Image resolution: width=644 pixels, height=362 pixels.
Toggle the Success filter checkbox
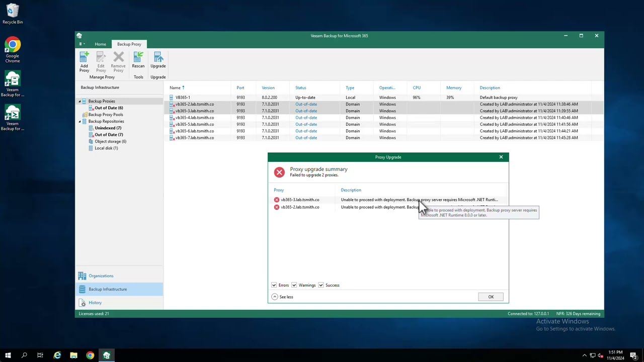click(321, 285)
